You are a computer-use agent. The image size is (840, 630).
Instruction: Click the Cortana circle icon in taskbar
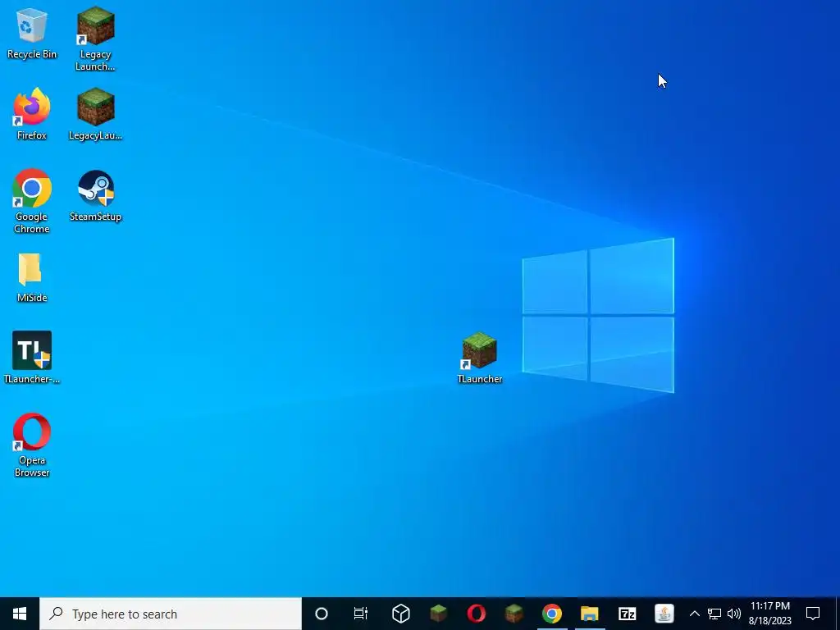[322, 614]
